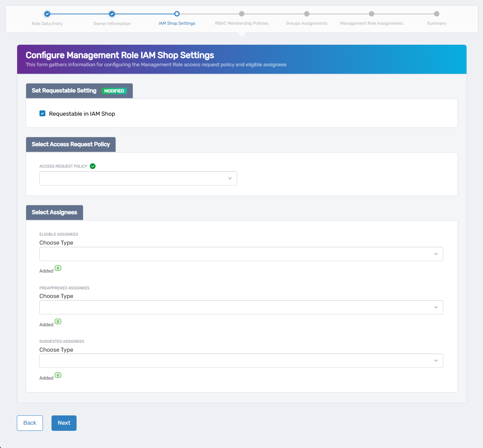Click the Groups Assignments step dot
Image resolution: width=483 pixels, height=448 pixels.
pos(307,14)
